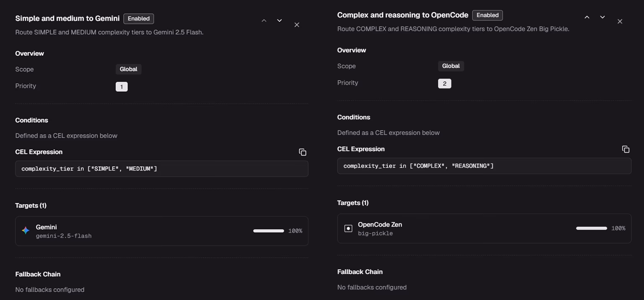This screenshot has width=644, height=300.
Task: Click priority badge 1
Action: (122, 87)
